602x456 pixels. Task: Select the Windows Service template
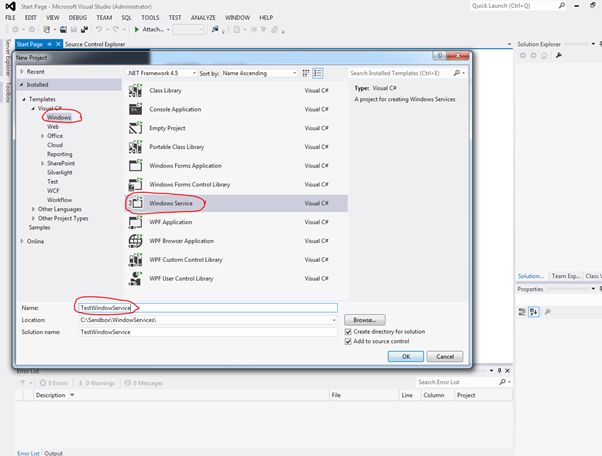tap(237, 203)
